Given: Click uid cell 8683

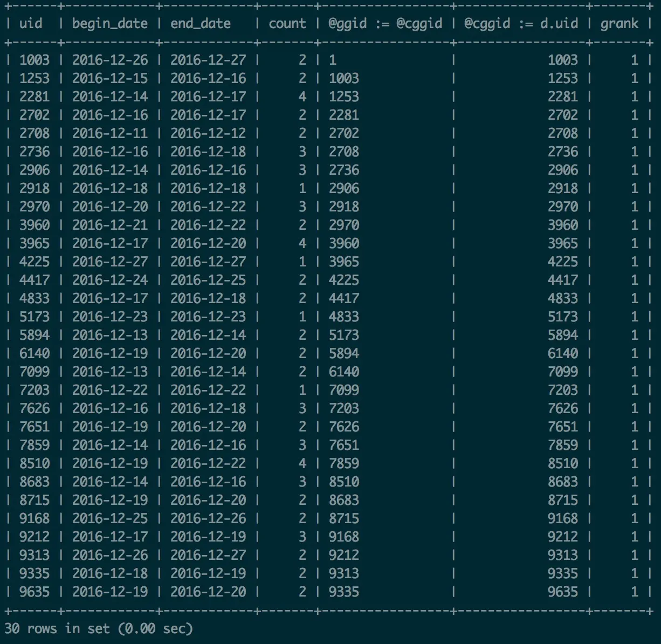Looking at the screenshot, I should (35, 482).
